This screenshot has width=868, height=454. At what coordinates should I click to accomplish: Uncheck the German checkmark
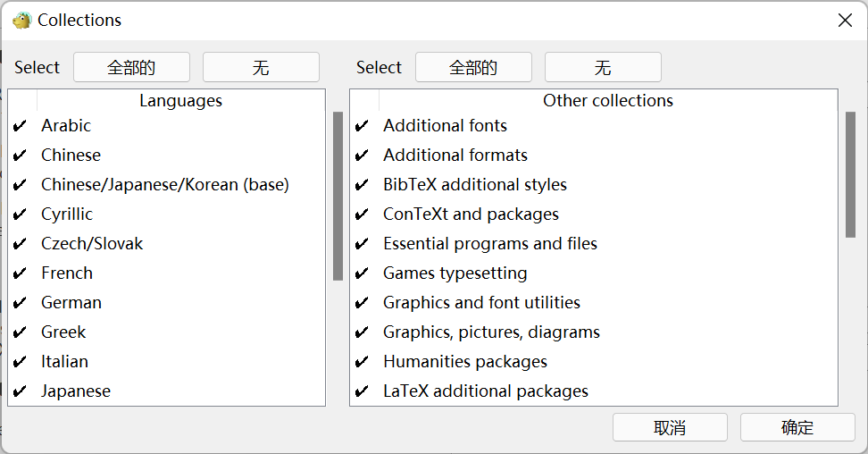(x=20, y=303)
